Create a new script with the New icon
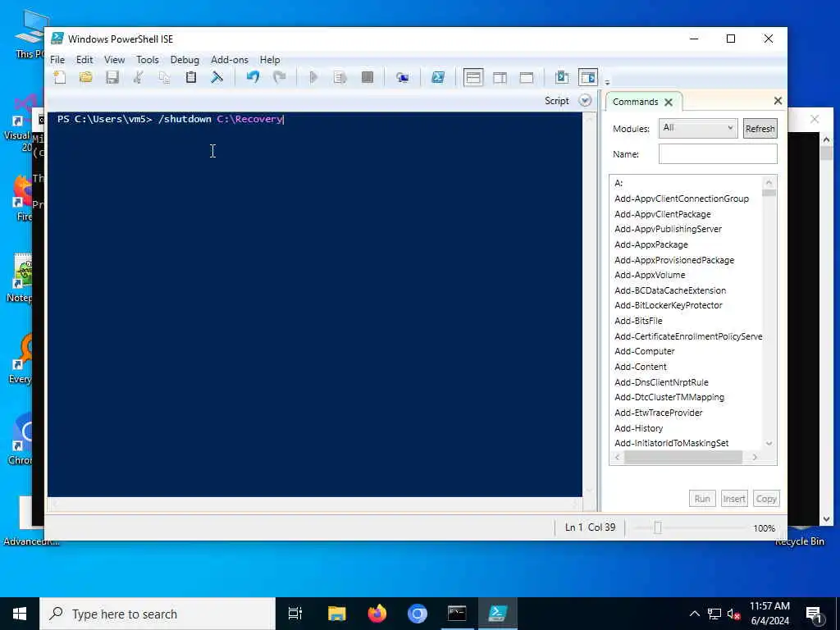Image resolution: width=840 pixels, height=630 pixels. tap(59, 78)
